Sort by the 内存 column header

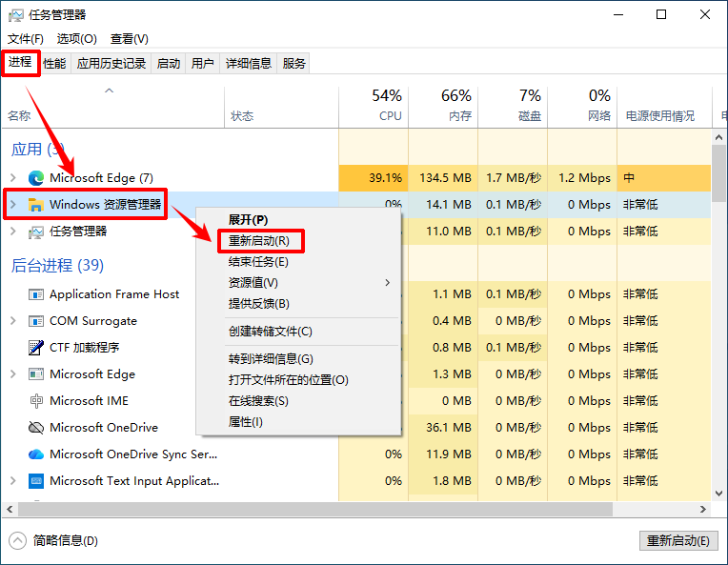point(443,107)
